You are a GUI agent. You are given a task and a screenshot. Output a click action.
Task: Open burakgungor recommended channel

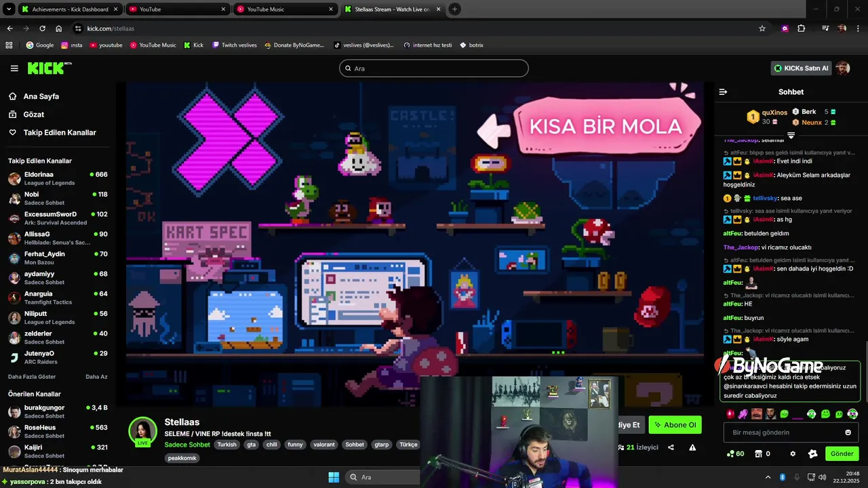pos(58,411)
